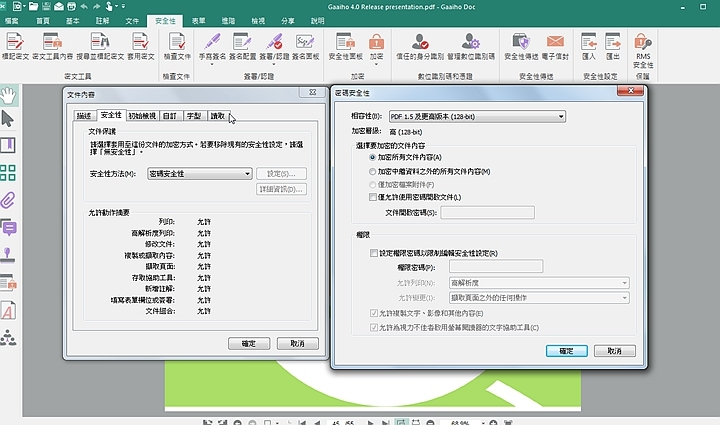Open the attachments paperclip panel
This screenshot has height=425, width=720.
point(8,201)
